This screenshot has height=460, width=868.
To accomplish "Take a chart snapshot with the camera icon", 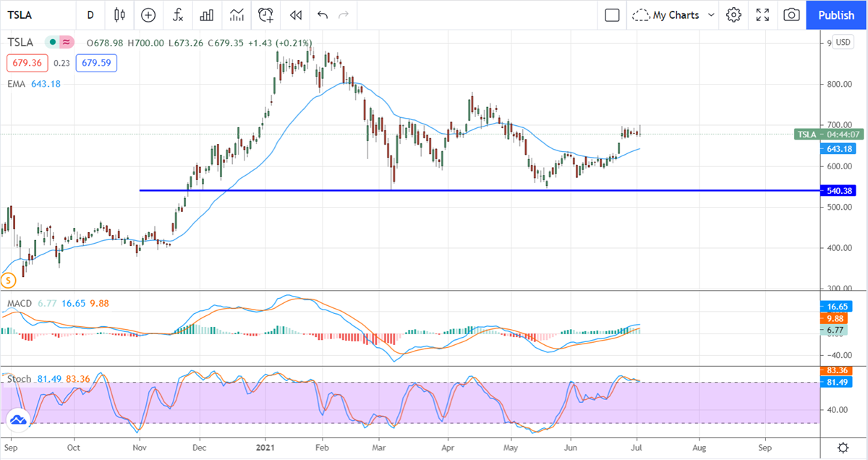I will pos(792,14).
